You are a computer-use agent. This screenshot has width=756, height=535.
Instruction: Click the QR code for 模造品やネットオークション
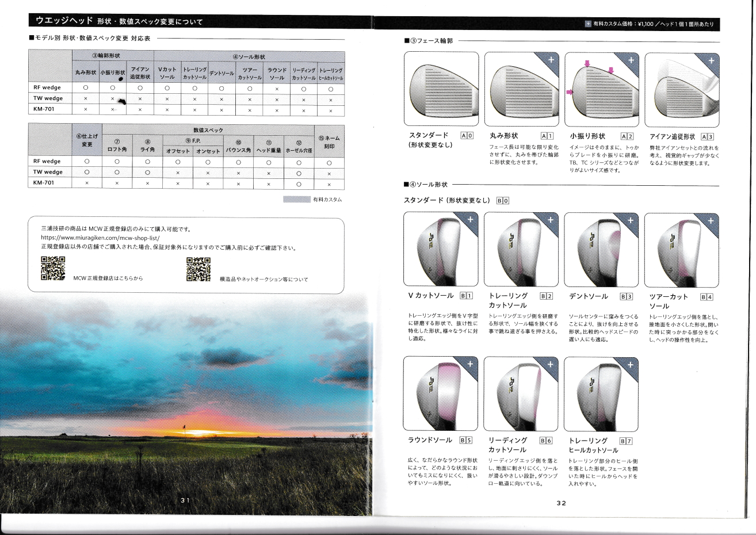pyautogui.click(x=198, y=269)
